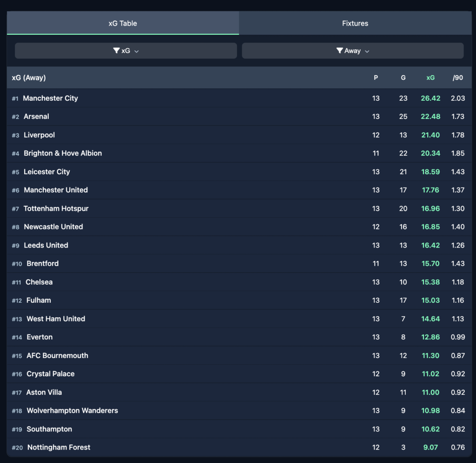The image size is (476, 463).
Task: Open the Away venue filter dropdown
Action: coord(353,51)
